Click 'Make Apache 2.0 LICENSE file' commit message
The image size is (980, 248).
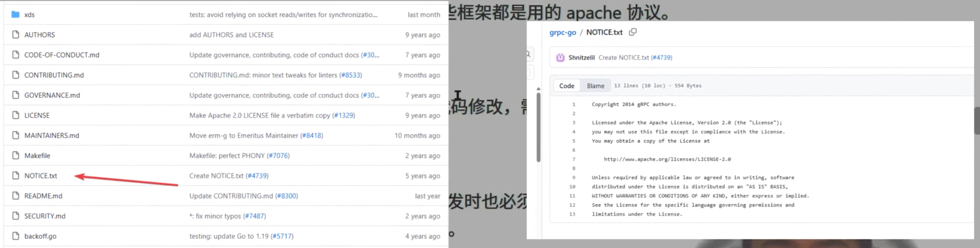click(261, 115)
